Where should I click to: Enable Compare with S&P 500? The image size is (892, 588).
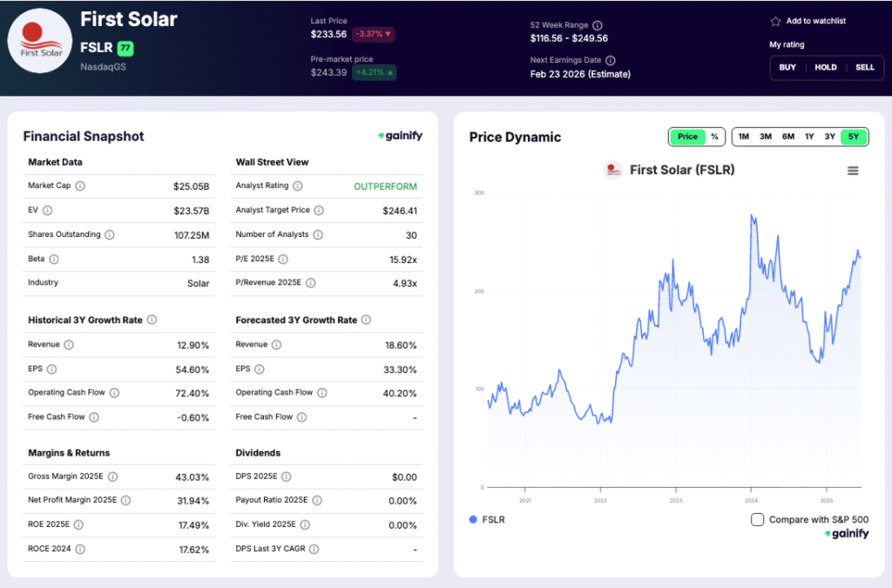[x=757, y=519]
